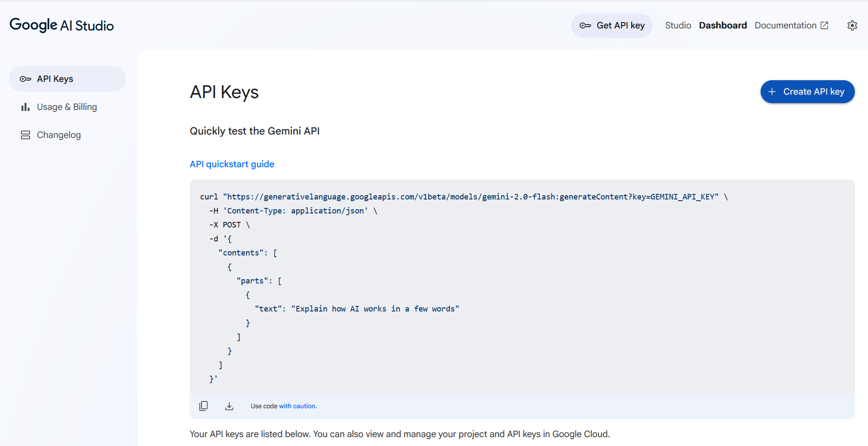Switch to the Studio tab
The height and width of the screenshot is (446, 868).
(x=677, y=25)
